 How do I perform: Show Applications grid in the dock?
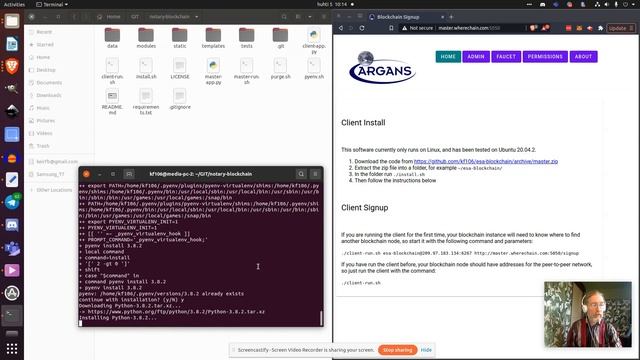[12, 349]
